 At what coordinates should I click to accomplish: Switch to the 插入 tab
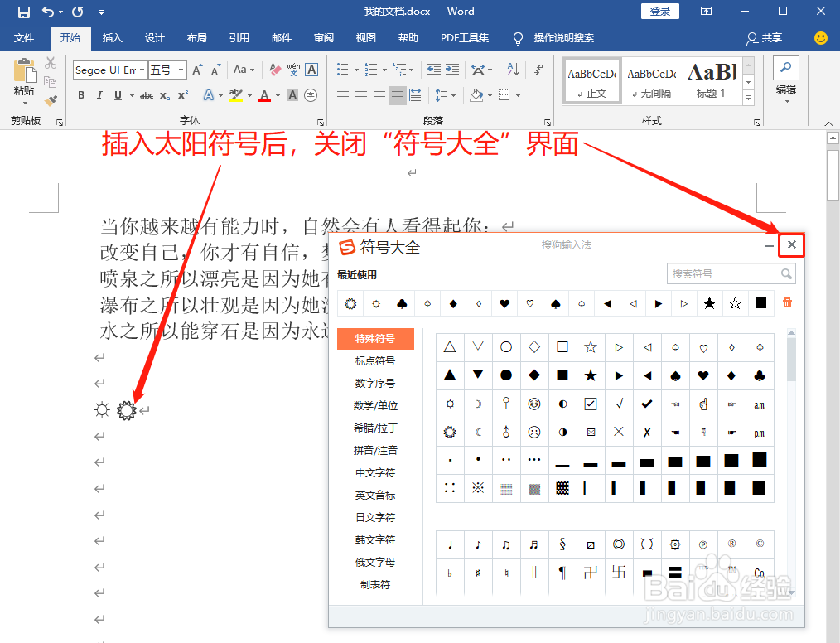coord(113,38)
